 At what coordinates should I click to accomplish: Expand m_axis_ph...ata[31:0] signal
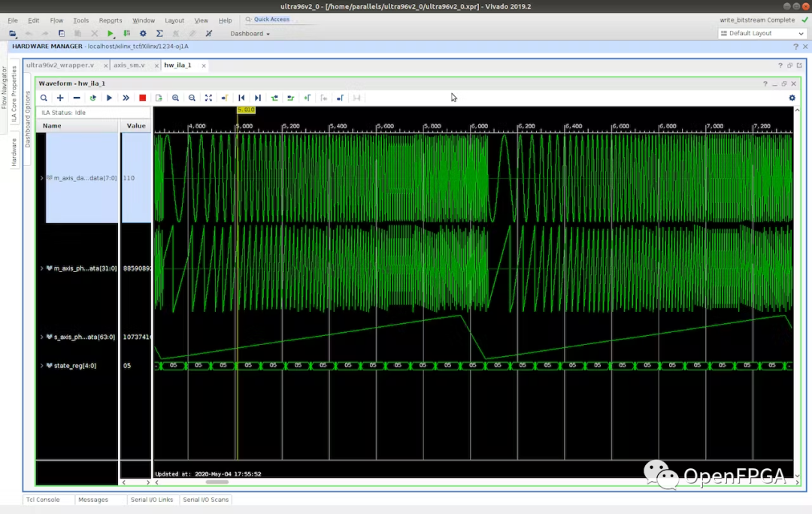[42, 268]
